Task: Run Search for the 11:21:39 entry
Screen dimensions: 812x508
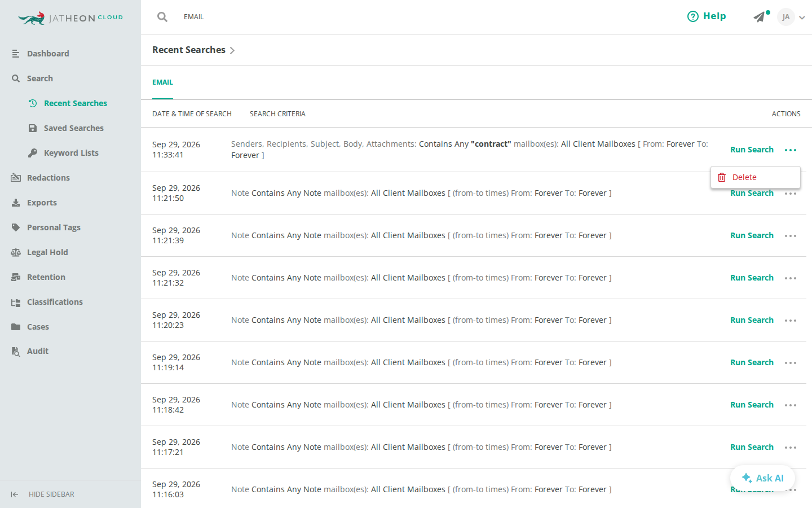Action: pos(752,235)
